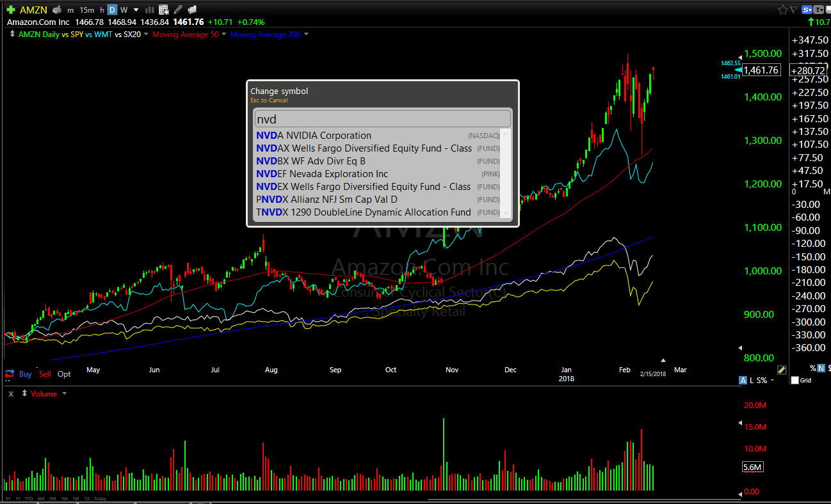Screen dimensions: 831x504
Task: Expand the Moving Average 200 dropdown arrow
Action: 306,35
